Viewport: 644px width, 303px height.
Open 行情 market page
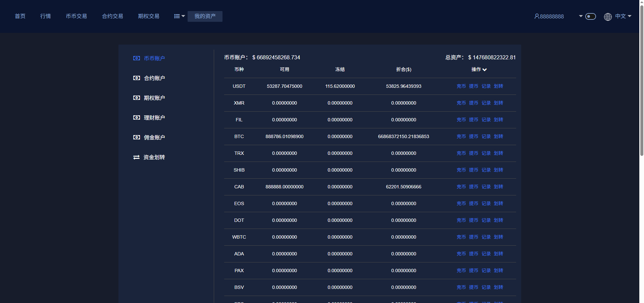pos(46,16)
